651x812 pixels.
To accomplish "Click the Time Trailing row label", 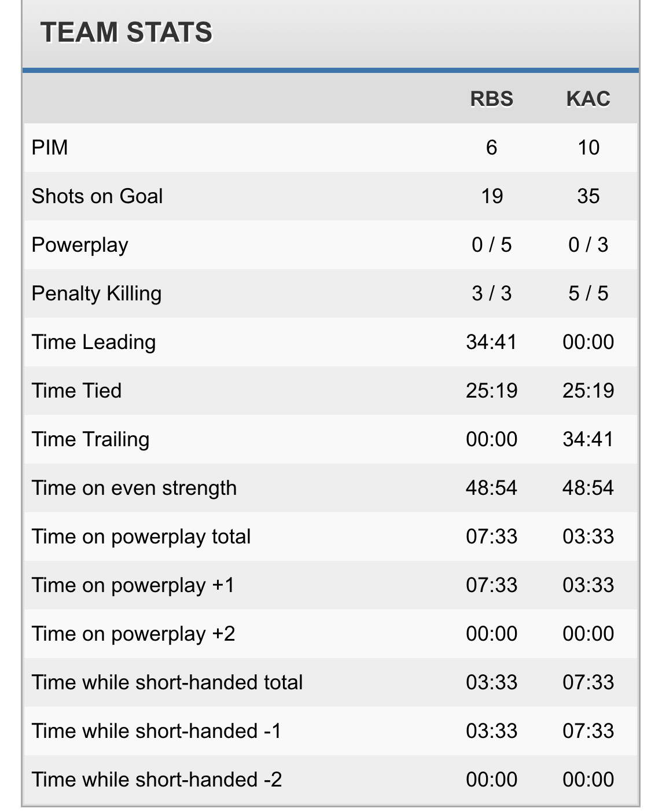I will [91, 439].
